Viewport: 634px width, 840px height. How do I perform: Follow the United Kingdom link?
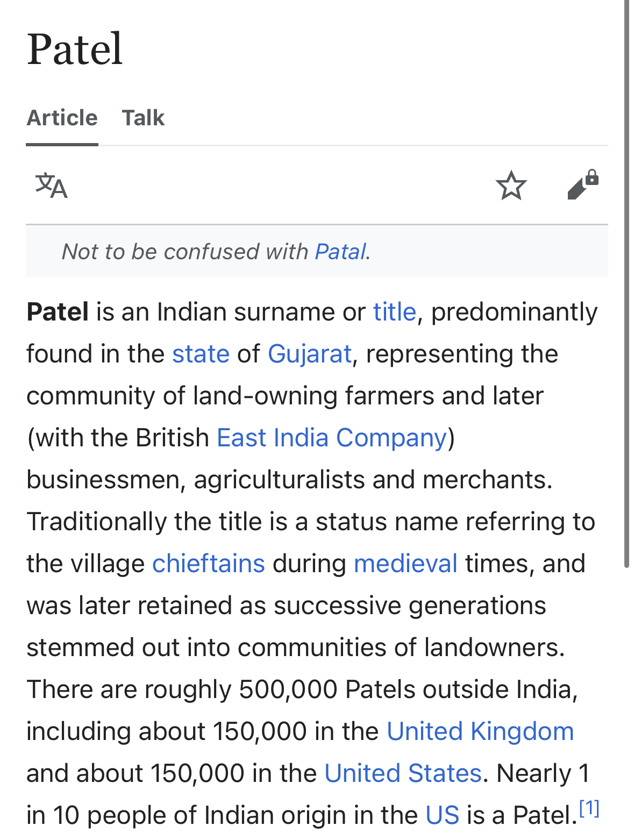tap(480, 731)
